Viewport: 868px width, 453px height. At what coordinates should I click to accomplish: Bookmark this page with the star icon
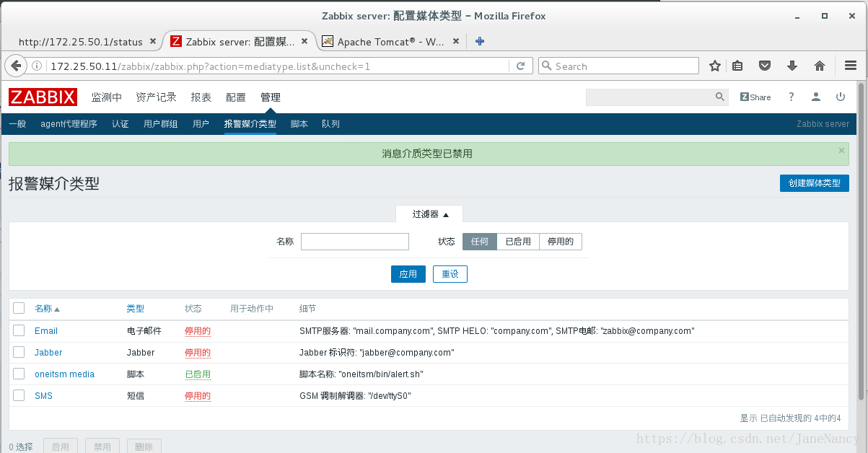point(715,66)
